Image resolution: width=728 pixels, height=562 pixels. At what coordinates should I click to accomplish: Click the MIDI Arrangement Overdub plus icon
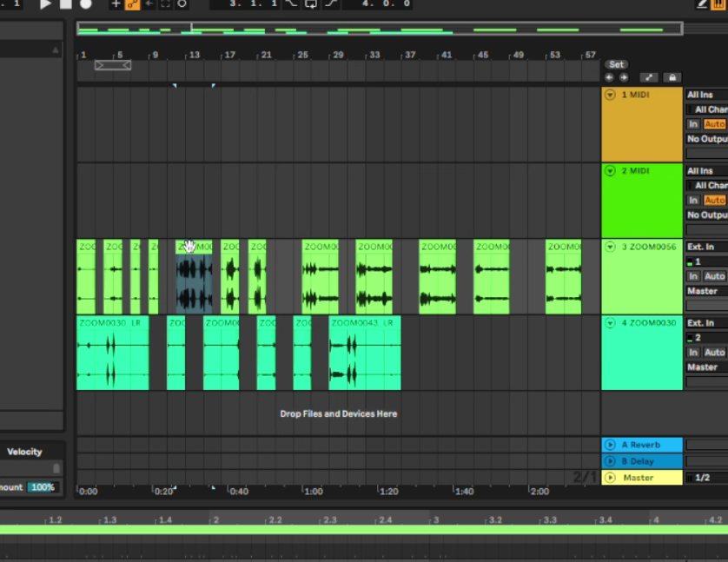click(116, 4)
